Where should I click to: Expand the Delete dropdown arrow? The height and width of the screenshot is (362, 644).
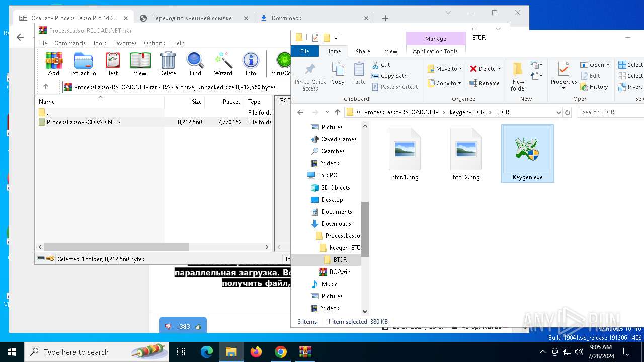499,69
